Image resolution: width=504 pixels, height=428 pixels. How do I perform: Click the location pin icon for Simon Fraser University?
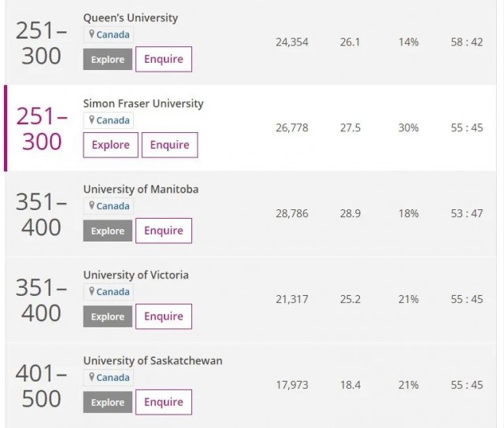[91, 120]
